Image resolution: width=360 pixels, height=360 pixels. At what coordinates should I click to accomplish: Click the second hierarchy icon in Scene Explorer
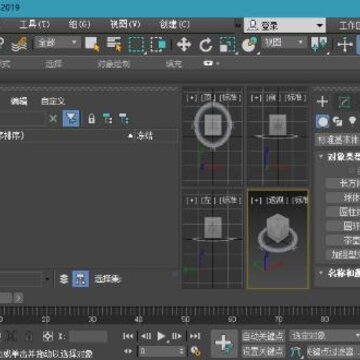(x=124, y=119)
